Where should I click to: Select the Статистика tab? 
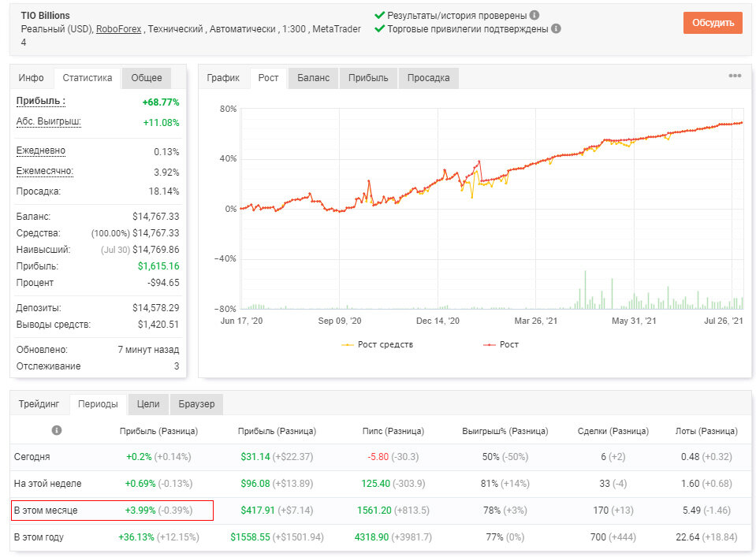pos(88,77)
